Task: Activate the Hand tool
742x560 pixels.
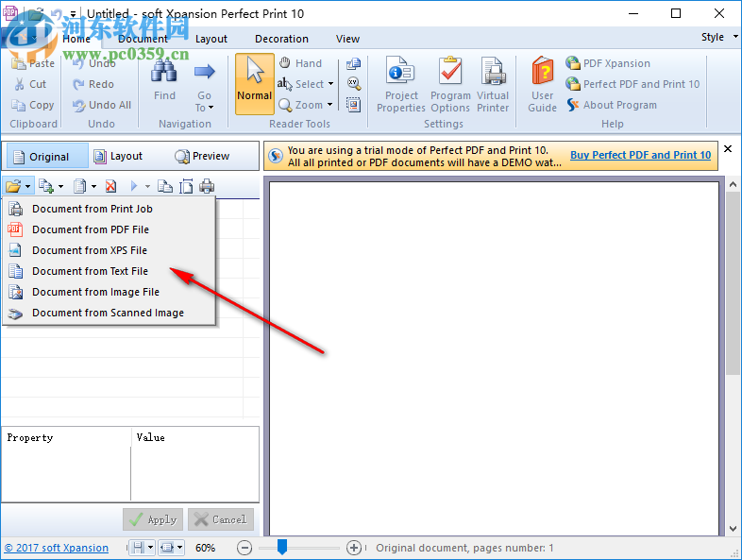Action: pos(300,63)
